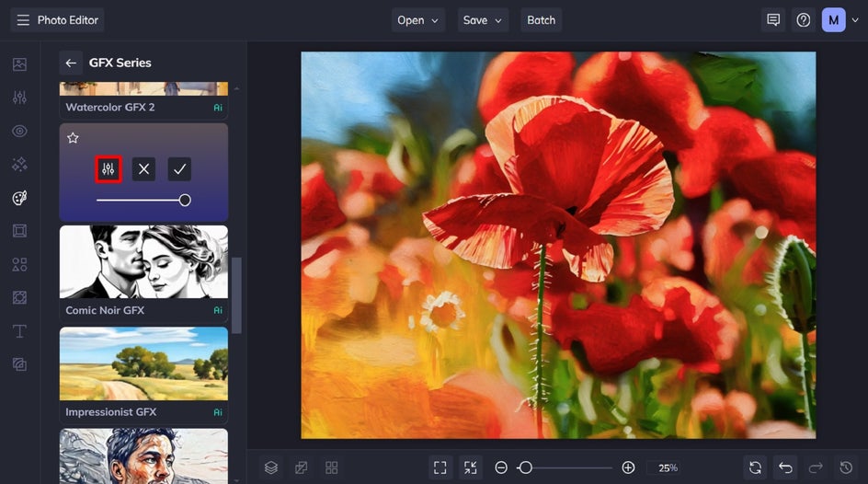
Task: Open the Edit adjustments sliders sidebar icon
Action: coord(20,98)
